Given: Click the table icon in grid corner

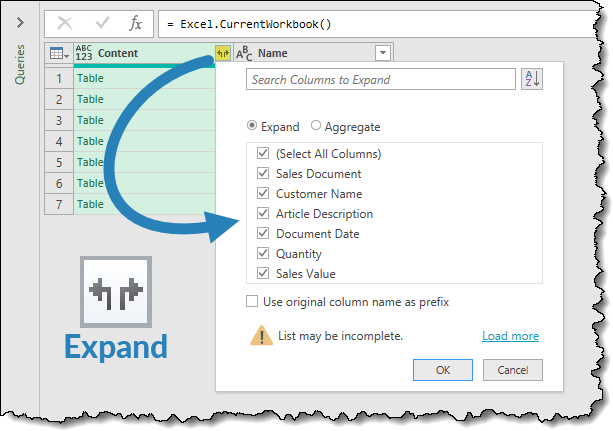Looking at the screenshot, I should (59, 53).
